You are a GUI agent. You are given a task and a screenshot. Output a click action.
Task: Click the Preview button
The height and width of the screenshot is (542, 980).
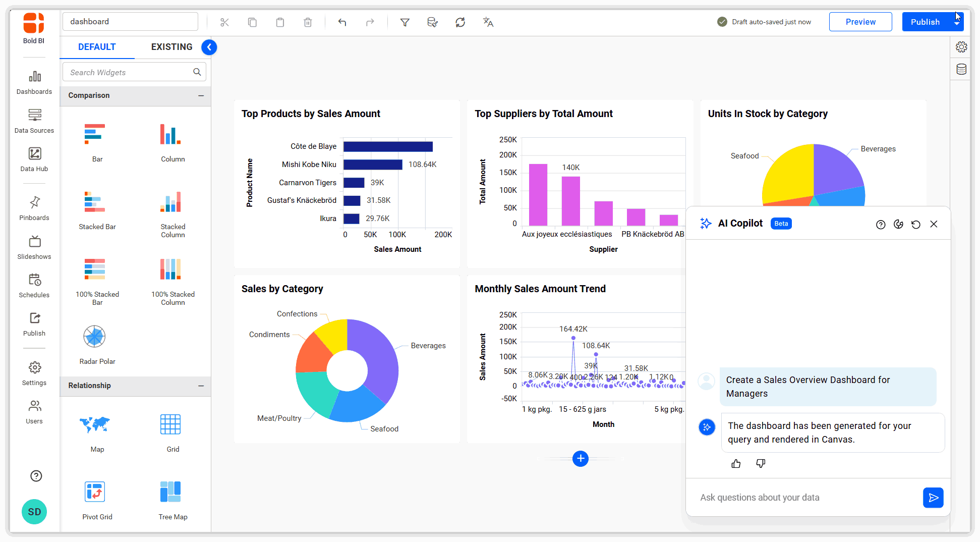pyautogui.click(x=860, y=22)
